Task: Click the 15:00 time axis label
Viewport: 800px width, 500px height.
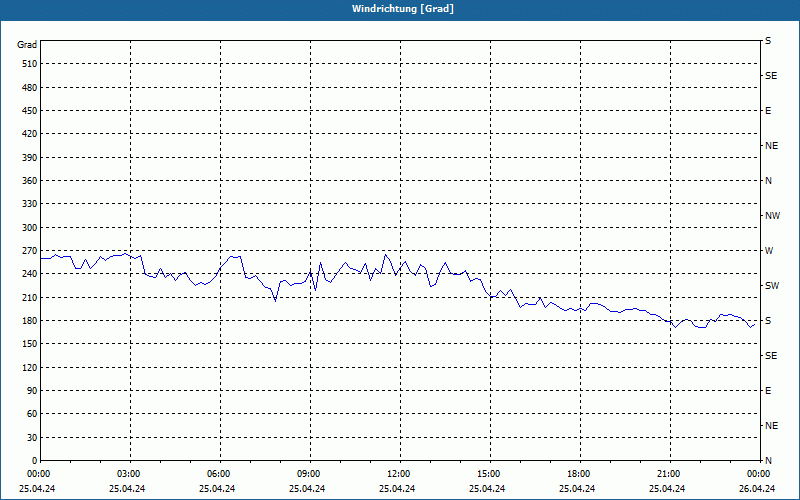Action: pyautogui.click(x=489, y=474)
